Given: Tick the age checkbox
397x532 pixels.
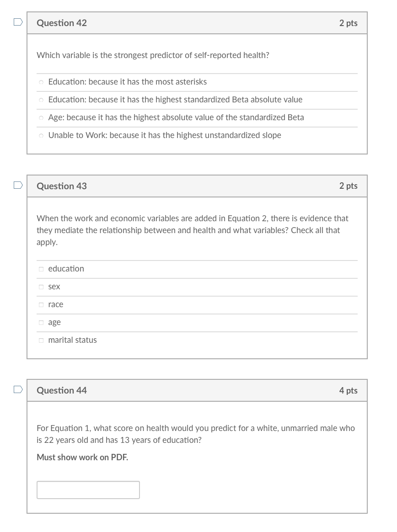Looking at the screenshot, I should 41,323.
